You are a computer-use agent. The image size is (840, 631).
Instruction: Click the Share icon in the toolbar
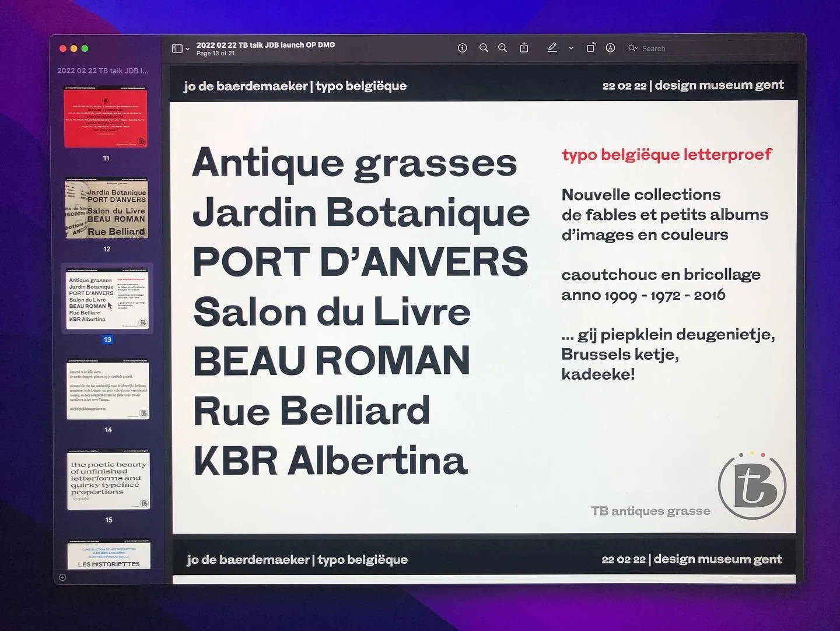[x=524, y=48]
